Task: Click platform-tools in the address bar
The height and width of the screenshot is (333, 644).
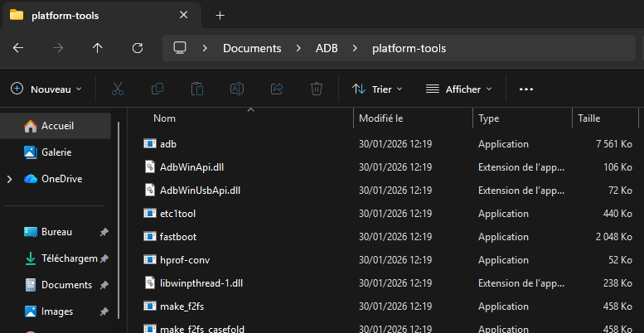Action: pyautogui.click(x=409, y=48)
